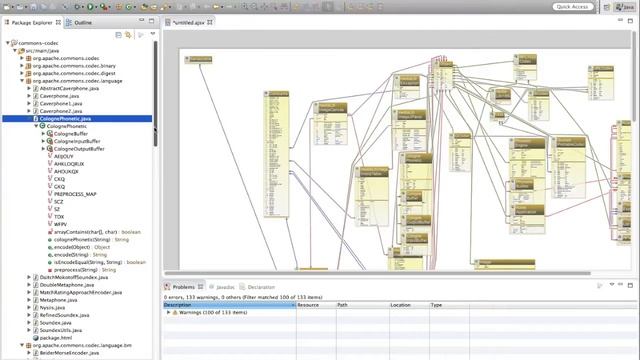Image resolution: width=640 pixels, height=360 pixels.
Task: Select the PREPROCESS_MAP field
Action: [x=75, y=194]
